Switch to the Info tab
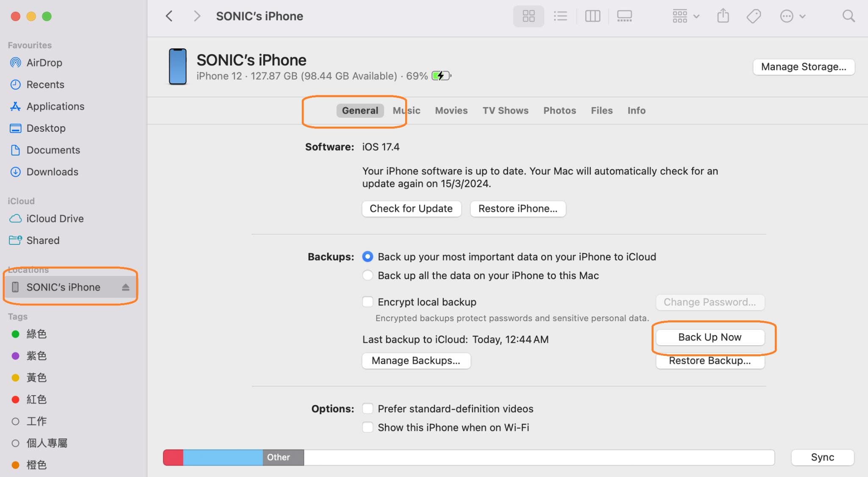Viewport: 868px width, 477px height. 636,111
